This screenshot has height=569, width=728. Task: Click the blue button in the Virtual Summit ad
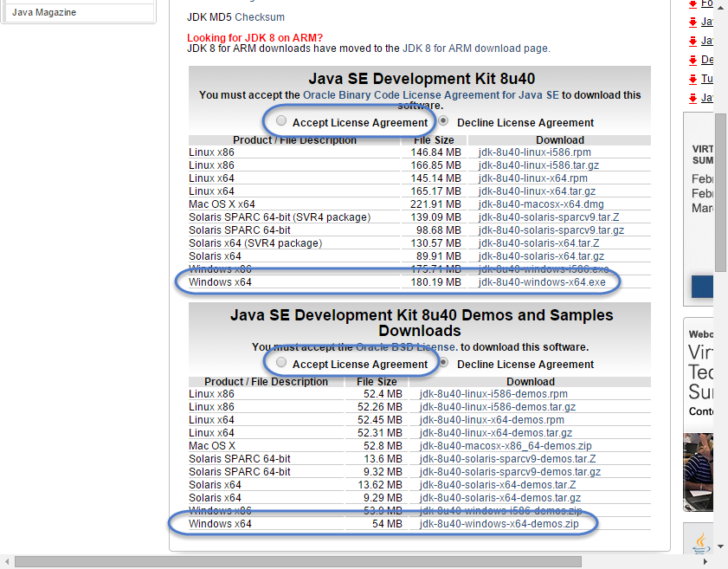pyautogui.click(x=702, y=287)
